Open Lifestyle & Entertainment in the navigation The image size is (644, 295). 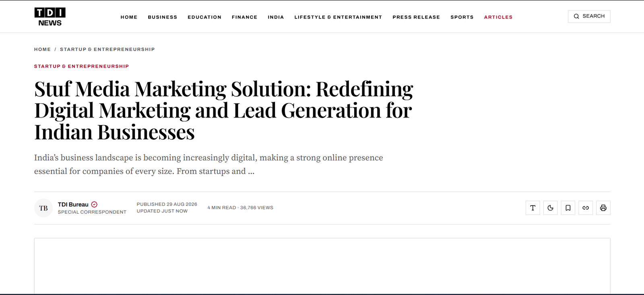pos(338,17)
